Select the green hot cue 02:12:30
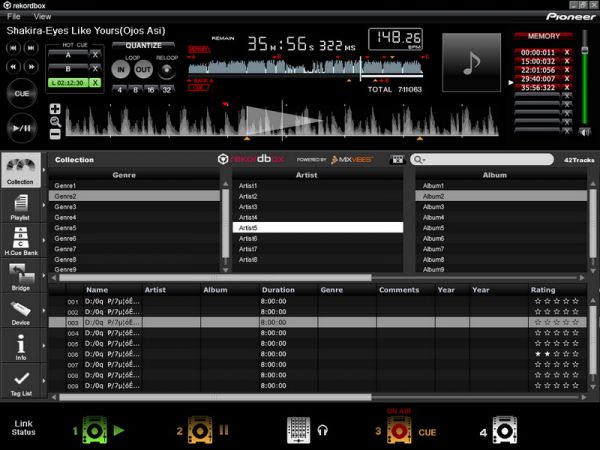 click(x=68, y=83)
